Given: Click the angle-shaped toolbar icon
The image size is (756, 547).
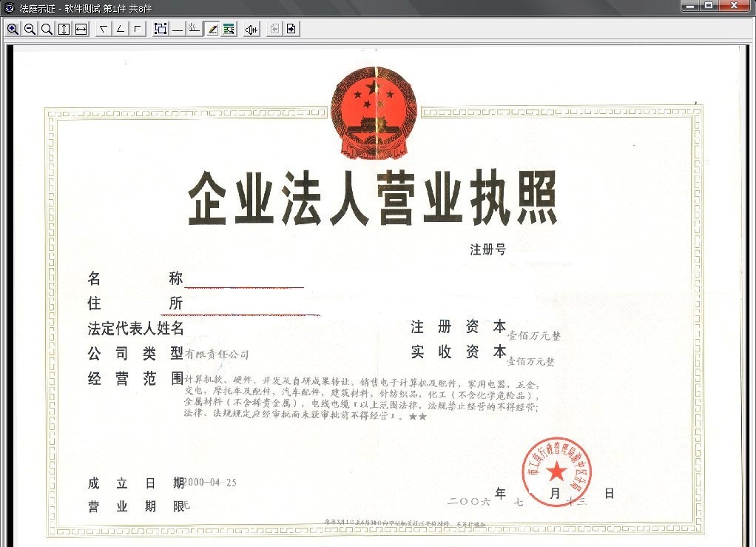Looking at the screenshot, I should click(120, 29).
